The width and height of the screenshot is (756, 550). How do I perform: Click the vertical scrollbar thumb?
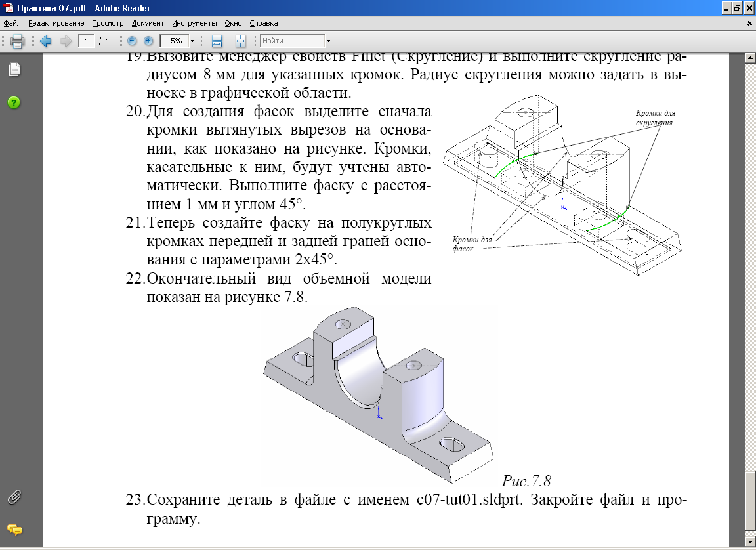coord(749,501)
